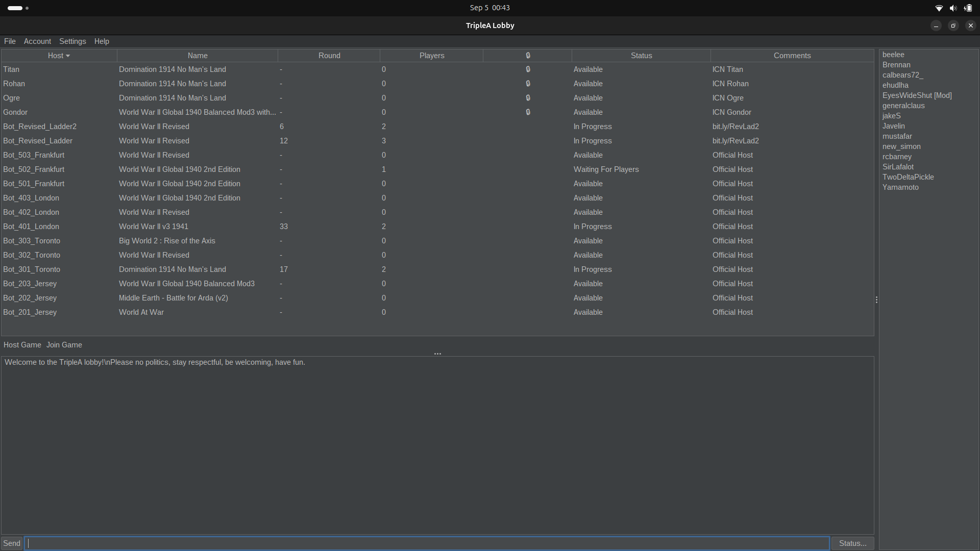Select the Bot_503_Frankfurt row
The width and height of the screenshot is (980, 551).
[x=437, y=155]
